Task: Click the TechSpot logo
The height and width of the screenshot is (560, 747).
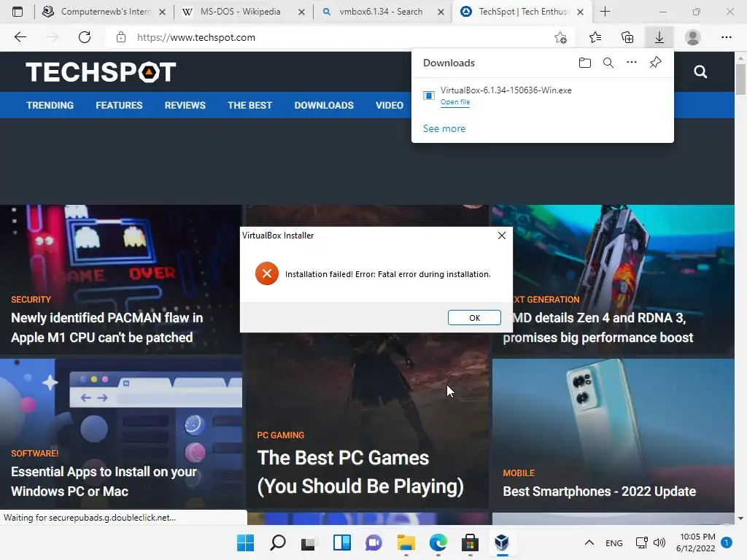Action: coord(101,72)
